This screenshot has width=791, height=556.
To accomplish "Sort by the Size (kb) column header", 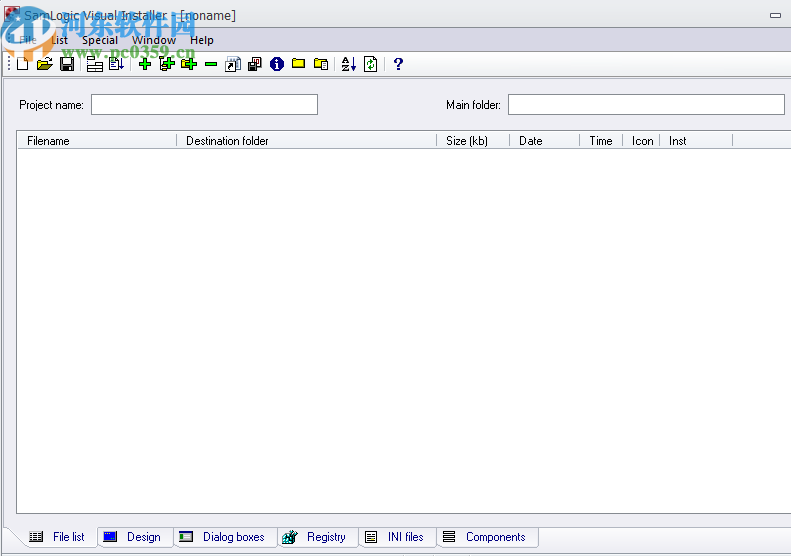I will click(473, 141).
